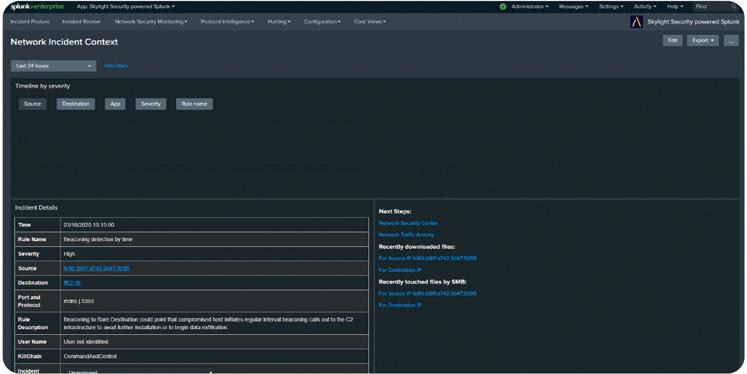The image size is (747, 374).
Task: Click the Splunk enterprise logo
Action: click(37, 7)
